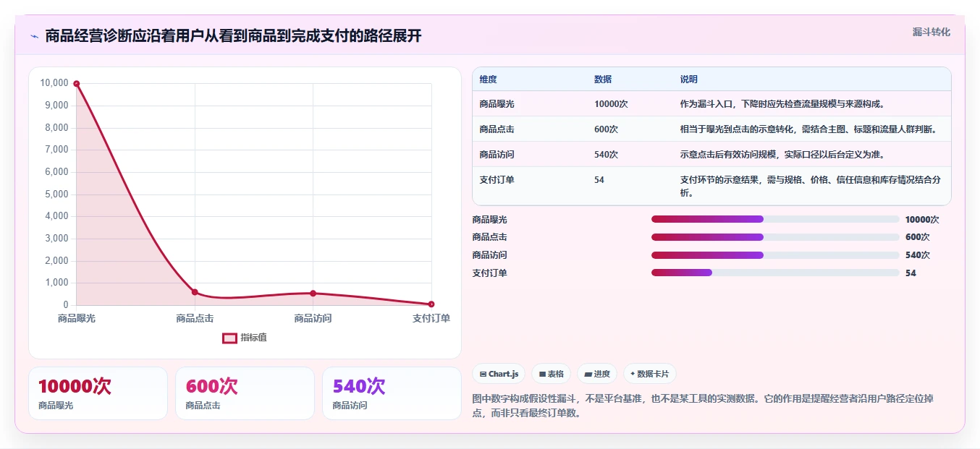The width and height of the screenshot is (980, 449).
Task: Click the 10000次 商品曝光 data card
Action: tap(98, 393)
